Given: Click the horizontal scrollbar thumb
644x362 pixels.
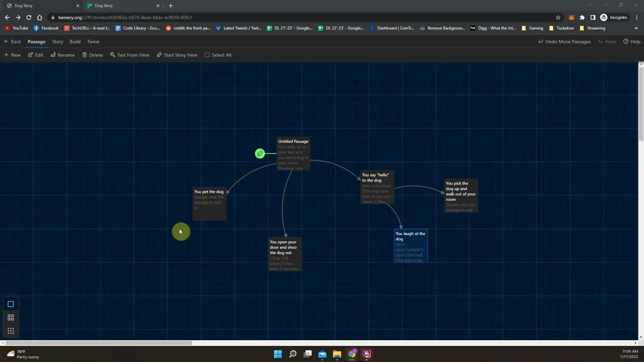Looking at the screenshot, I should [x=99, y=343].
